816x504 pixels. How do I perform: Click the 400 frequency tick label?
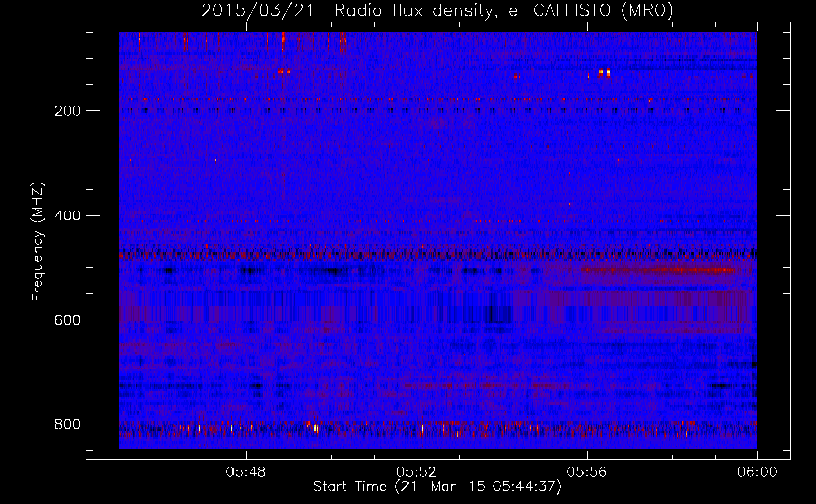pos(68,216)
